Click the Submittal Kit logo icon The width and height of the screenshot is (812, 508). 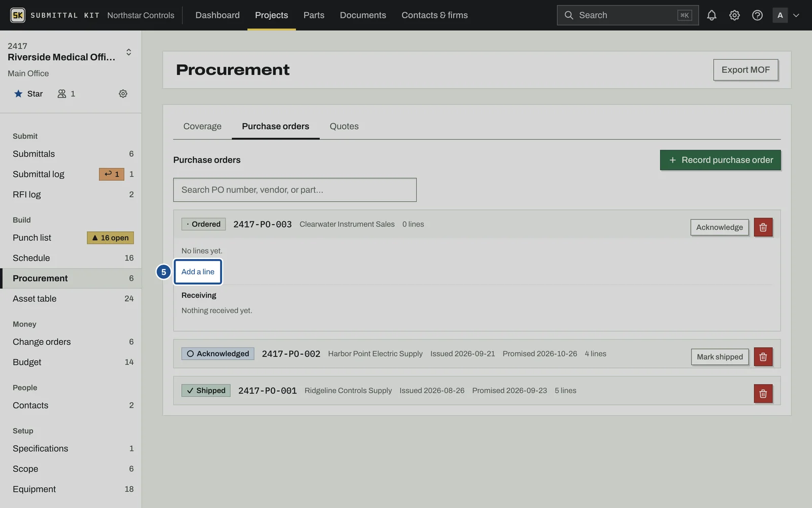pos(18,15)
